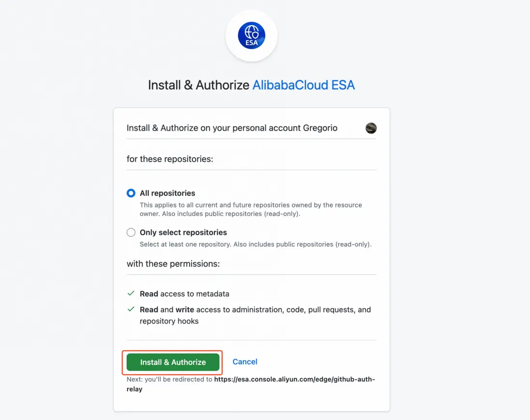Click the All repositories label text
Image resolution: width=530 pixels, height=420 pixels.
coord(167,193)
